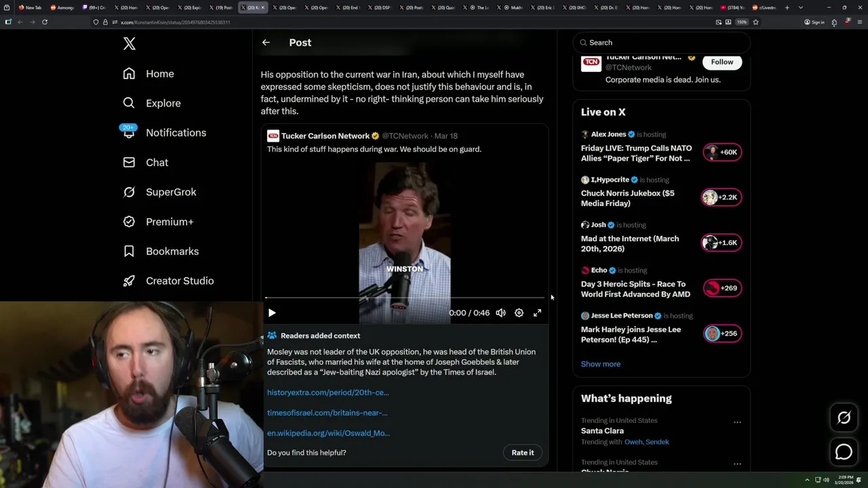Click the browser back arrow

tap(20, 22)
